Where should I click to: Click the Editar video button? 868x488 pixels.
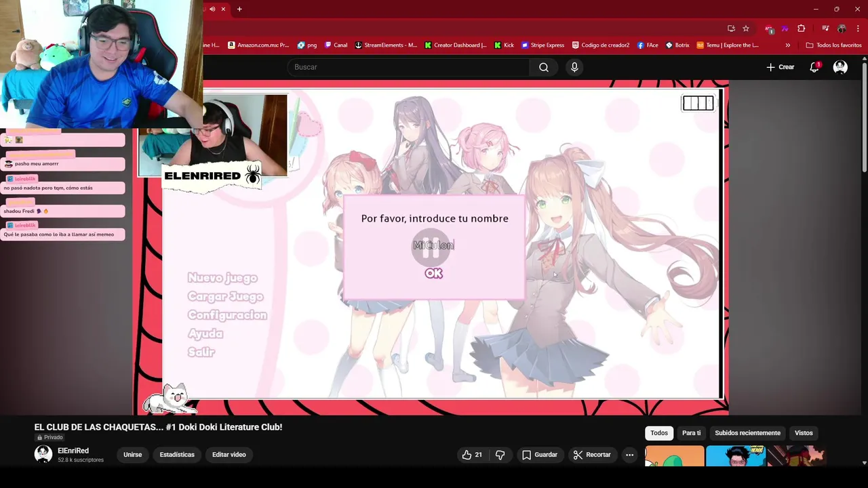click(x=229, y=455)
